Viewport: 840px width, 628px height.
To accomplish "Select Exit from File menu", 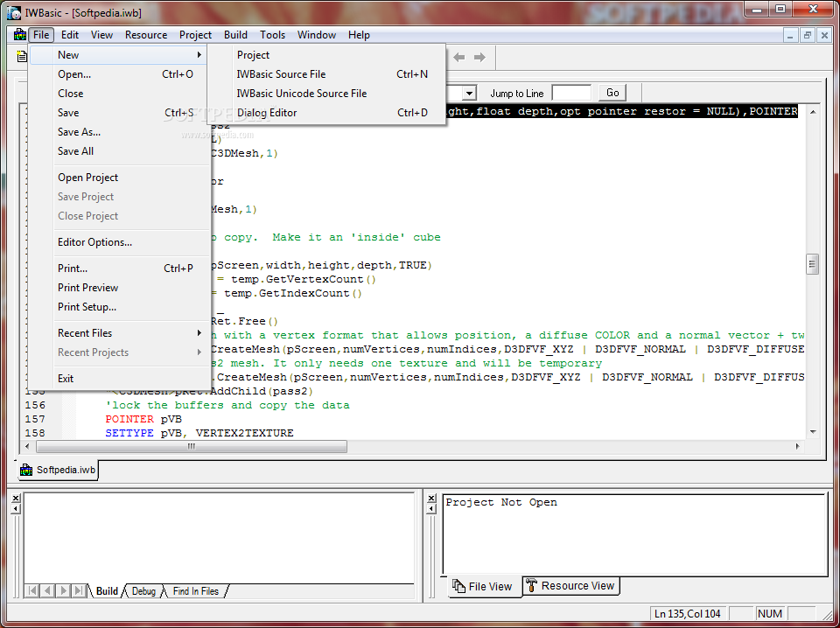I will pyautogui.click(x=118, y=379).
